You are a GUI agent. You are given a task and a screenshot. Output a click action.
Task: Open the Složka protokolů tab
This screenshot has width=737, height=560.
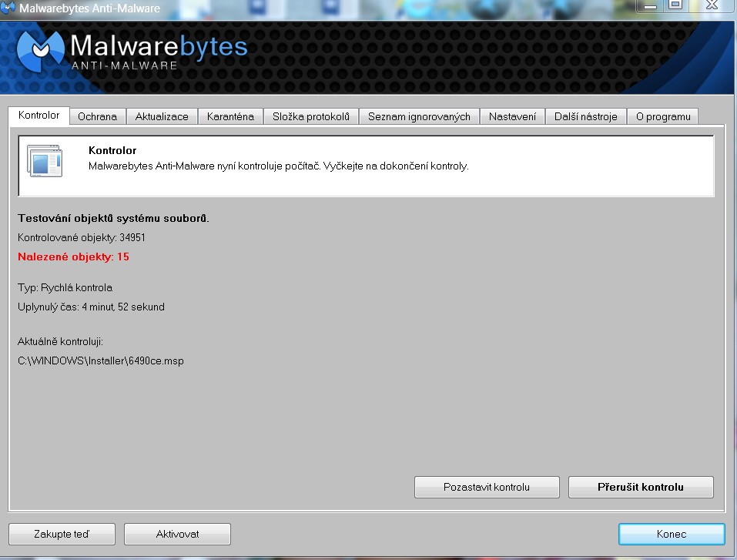click(311, 116)
